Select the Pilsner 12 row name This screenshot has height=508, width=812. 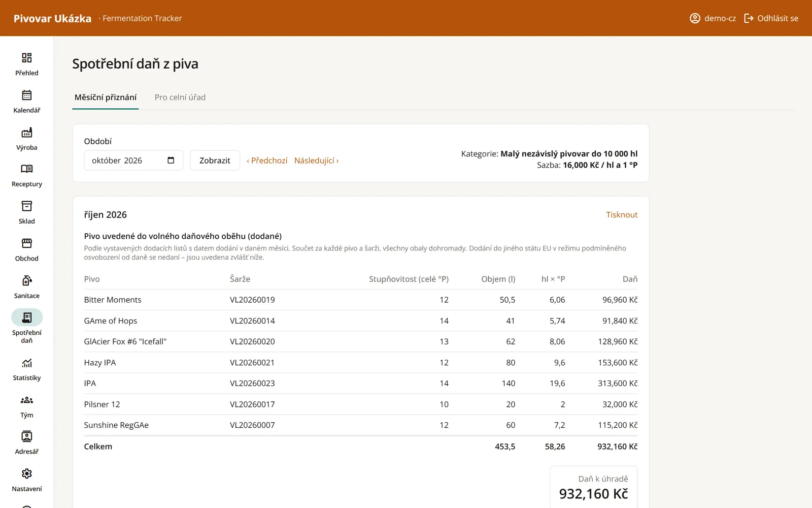pos(102,404)
